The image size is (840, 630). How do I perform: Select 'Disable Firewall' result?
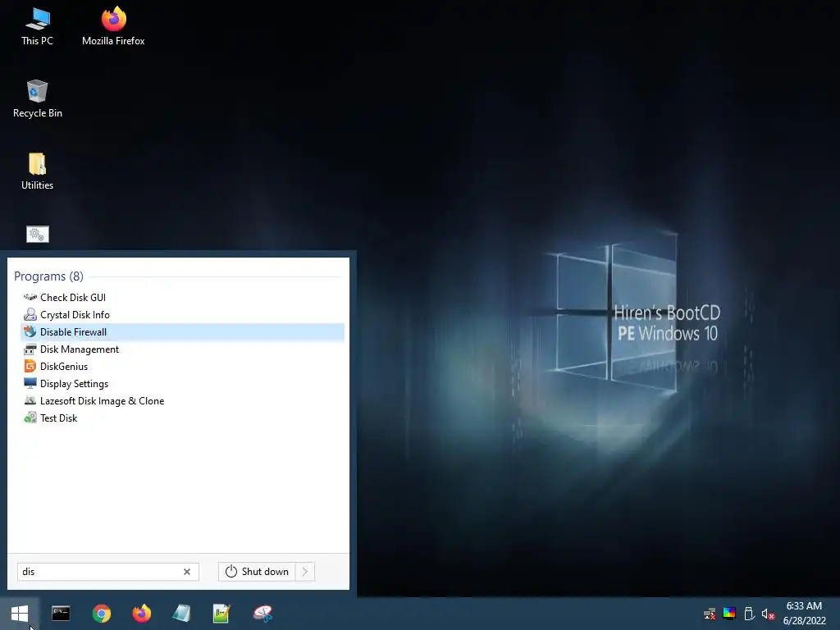coord(182,331)
